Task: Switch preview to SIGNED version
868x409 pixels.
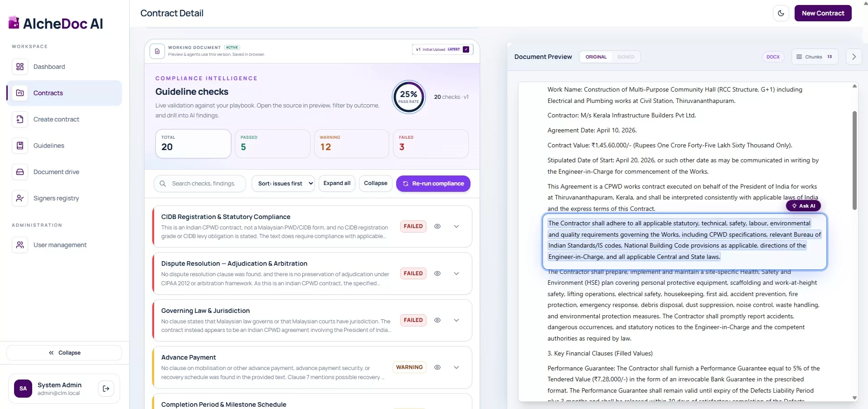Action: coord(626,57)
